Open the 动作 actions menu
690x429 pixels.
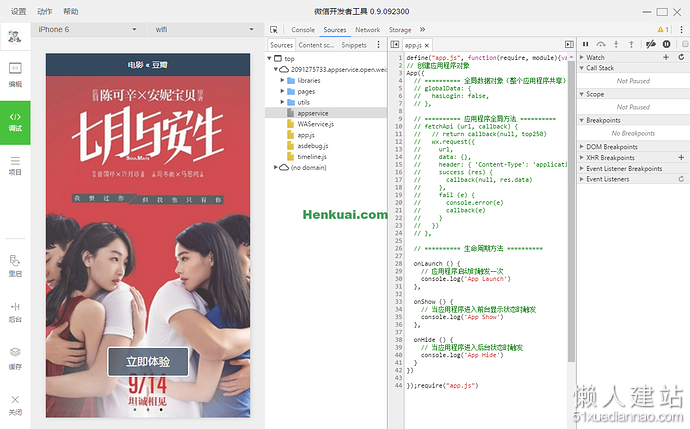[x=44, y=11]
